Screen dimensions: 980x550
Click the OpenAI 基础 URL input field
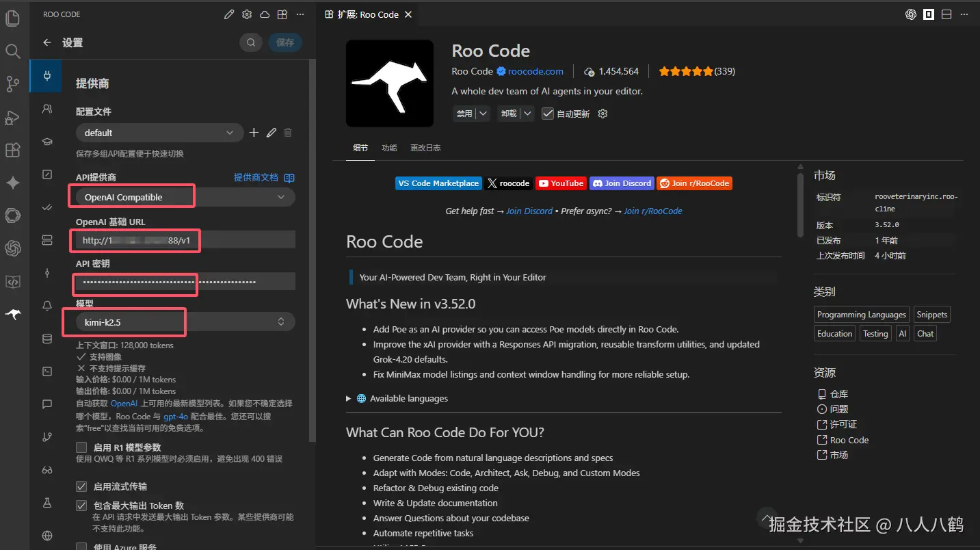[185, 240]
